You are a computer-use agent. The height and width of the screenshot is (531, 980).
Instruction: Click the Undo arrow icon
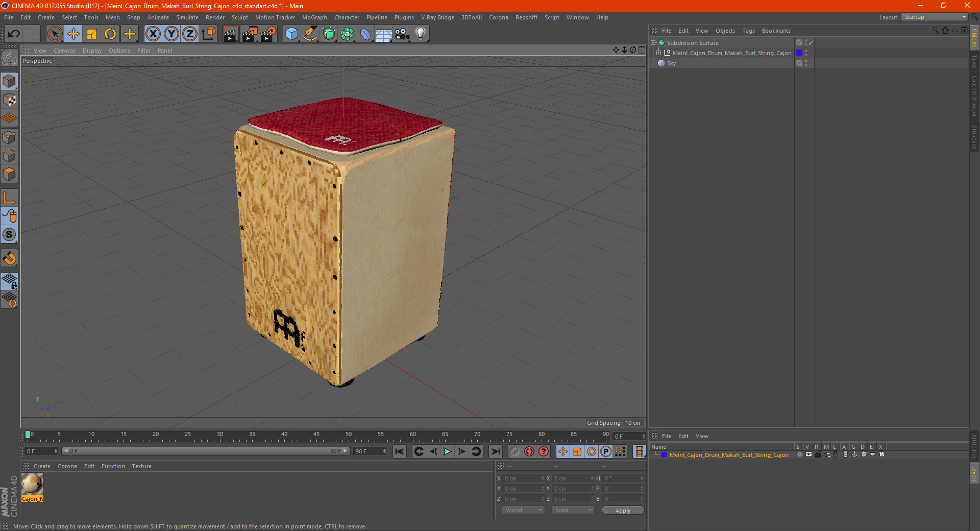tap(14, 34)
